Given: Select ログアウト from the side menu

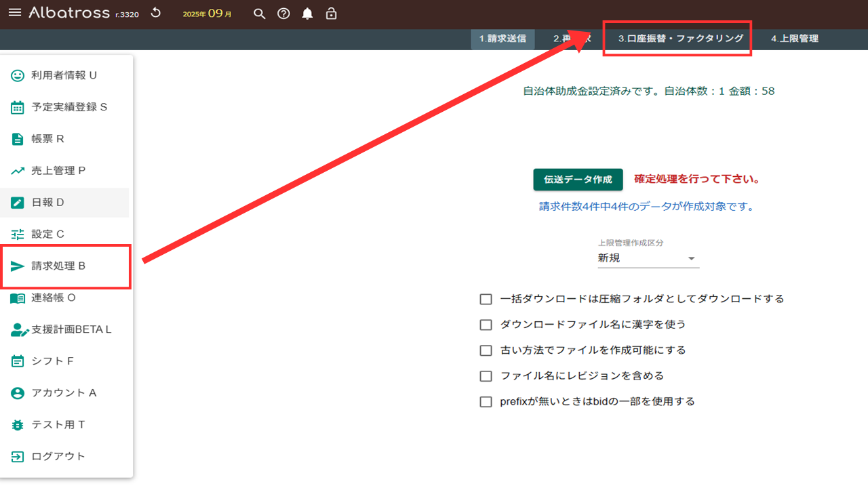Looking at the screenshot, I should pos(58,456).
